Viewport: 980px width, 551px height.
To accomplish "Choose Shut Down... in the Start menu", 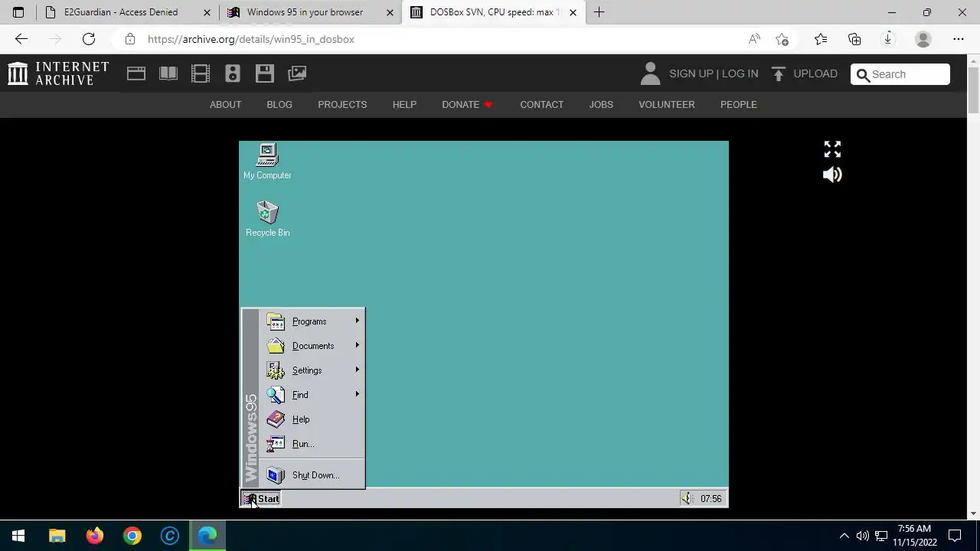I will click(312, 475).
